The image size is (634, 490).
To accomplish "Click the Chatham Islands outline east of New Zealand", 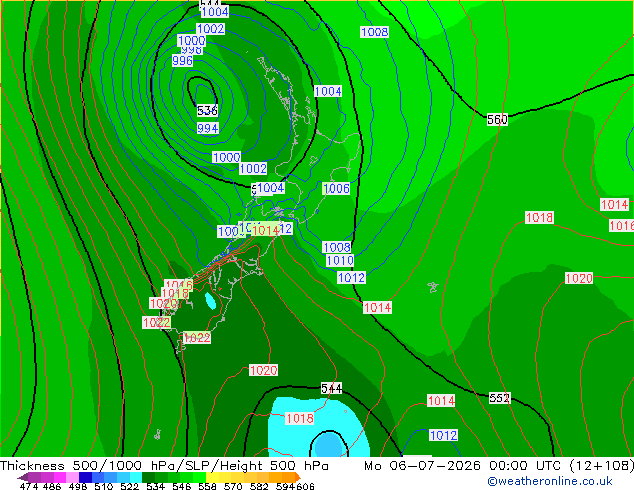I will [x=433, y=287].
